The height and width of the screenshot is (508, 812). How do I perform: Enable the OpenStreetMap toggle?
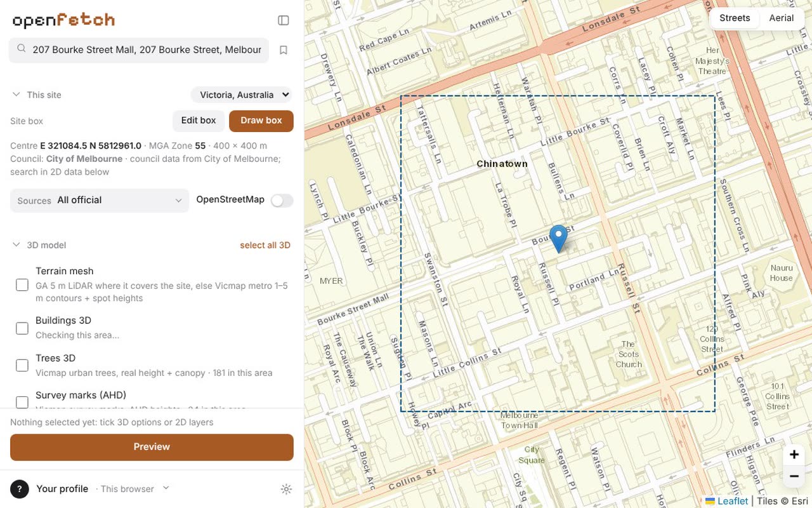282,200
